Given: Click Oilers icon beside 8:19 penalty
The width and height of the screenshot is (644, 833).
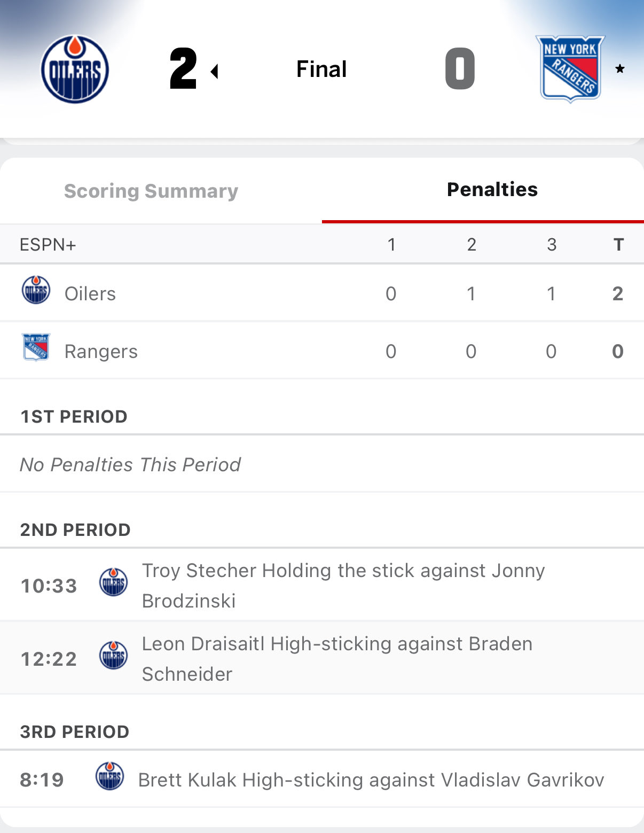Looking at the screenshot, I should pos(109,776).
